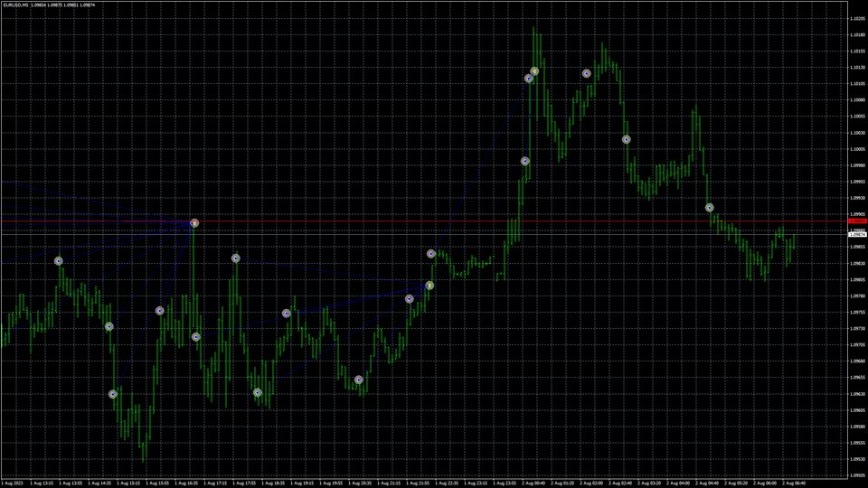868x488 pixels.
Task: Click the trade marker near 1.09845 above the yellow one
Action: [x=430, y=253]
